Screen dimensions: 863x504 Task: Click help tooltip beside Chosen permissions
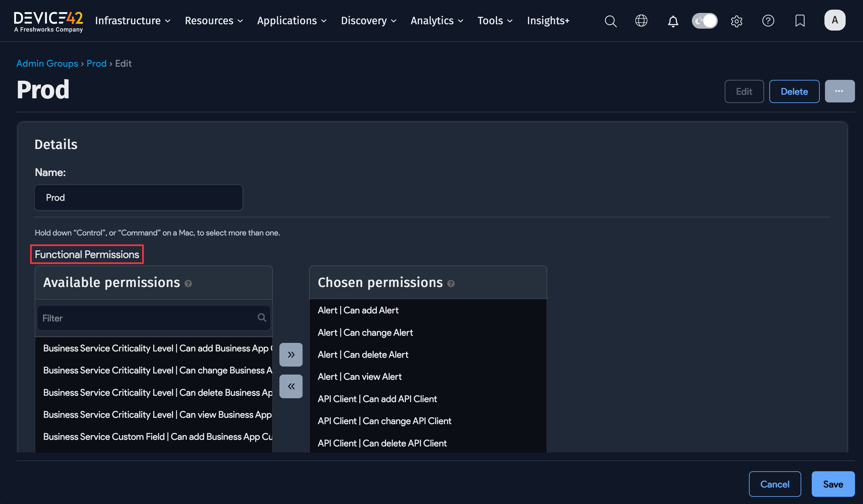click(x=451, y=283)
